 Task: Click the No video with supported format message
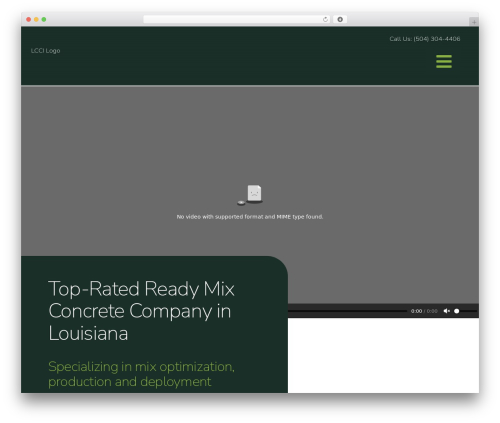pyautogui.click(x=250, y=217)
